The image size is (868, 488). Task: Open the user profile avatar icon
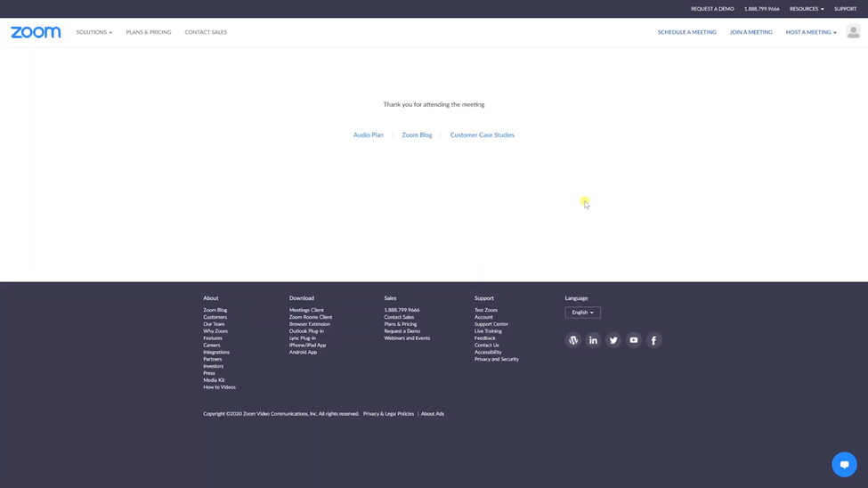tap(853, 31)
